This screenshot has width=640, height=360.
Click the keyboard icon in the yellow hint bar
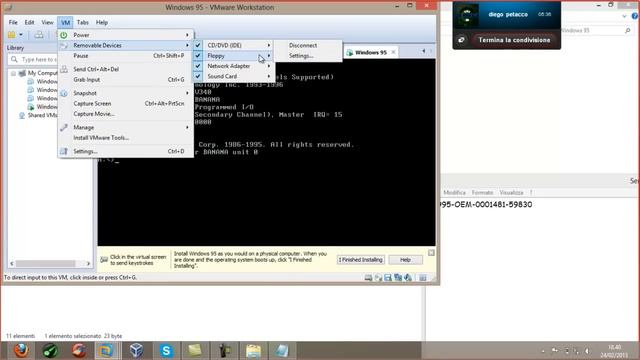(104, 260)
